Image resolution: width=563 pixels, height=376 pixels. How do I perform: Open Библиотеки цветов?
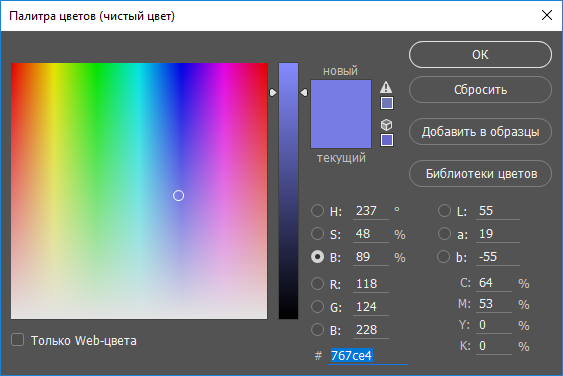(480, 173)
